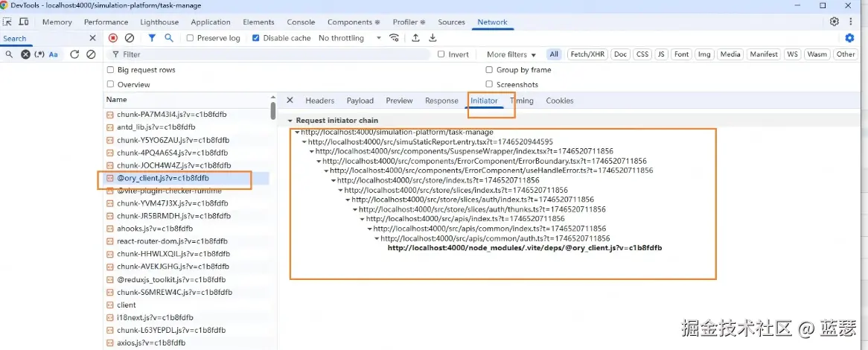Open the Sources panel

[451, 22]
